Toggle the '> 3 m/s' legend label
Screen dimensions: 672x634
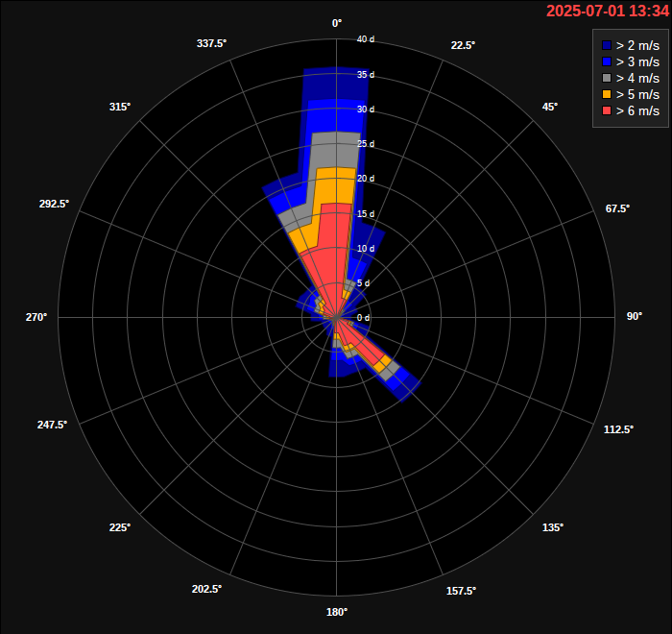637,61
